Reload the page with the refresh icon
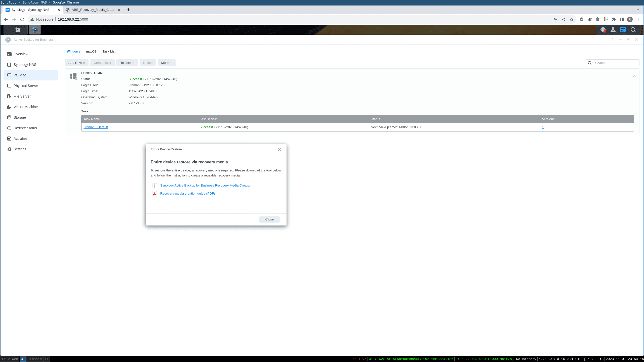The image size is (644, 362). [22, 19]
